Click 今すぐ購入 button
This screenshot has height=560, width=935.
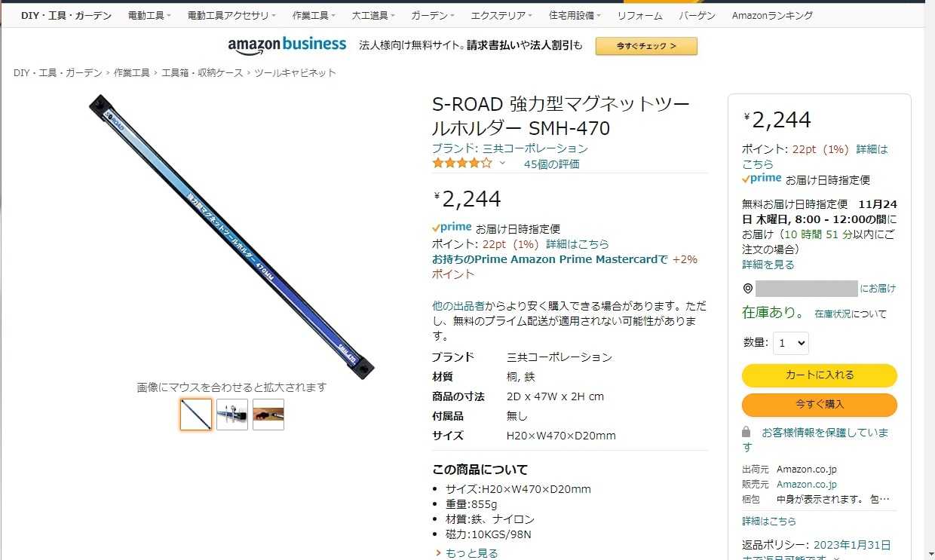(x=820, y=405)
